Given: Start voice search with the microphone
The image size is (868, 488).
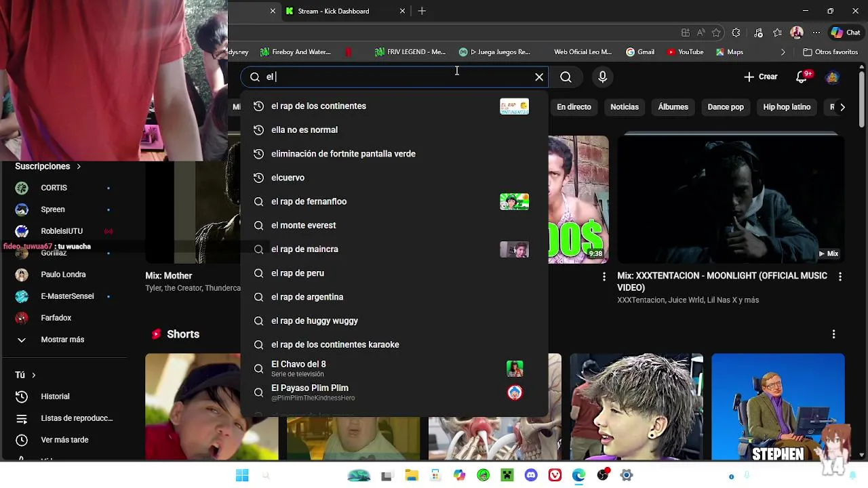Looking at the screenshot, I should coord(602,77).
